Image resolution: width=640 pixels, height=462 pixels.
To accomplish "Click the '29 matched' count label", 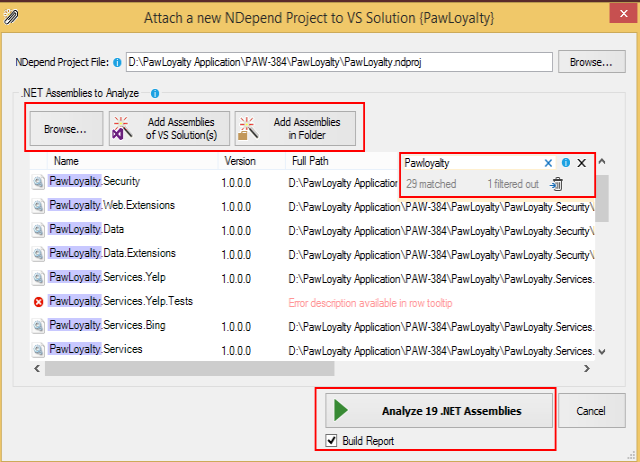I will point(431,184).
